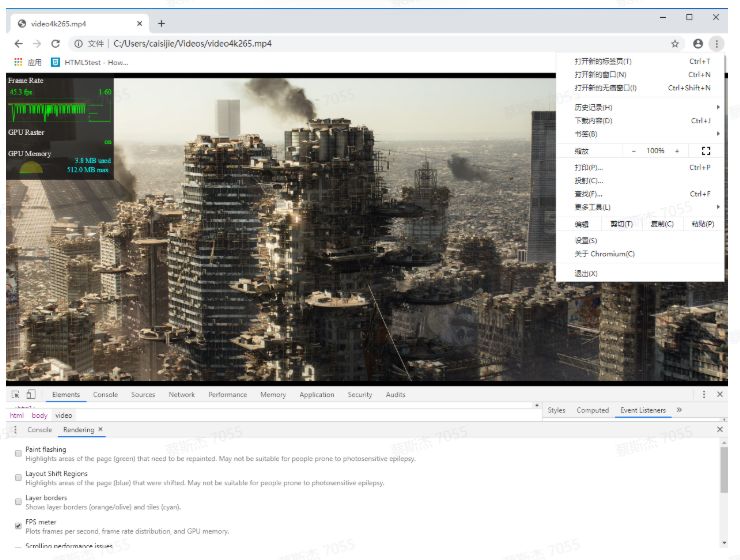Select the inspect element picker icon
This screenshot has height=560, width=740.
click(x=16, y=394)
